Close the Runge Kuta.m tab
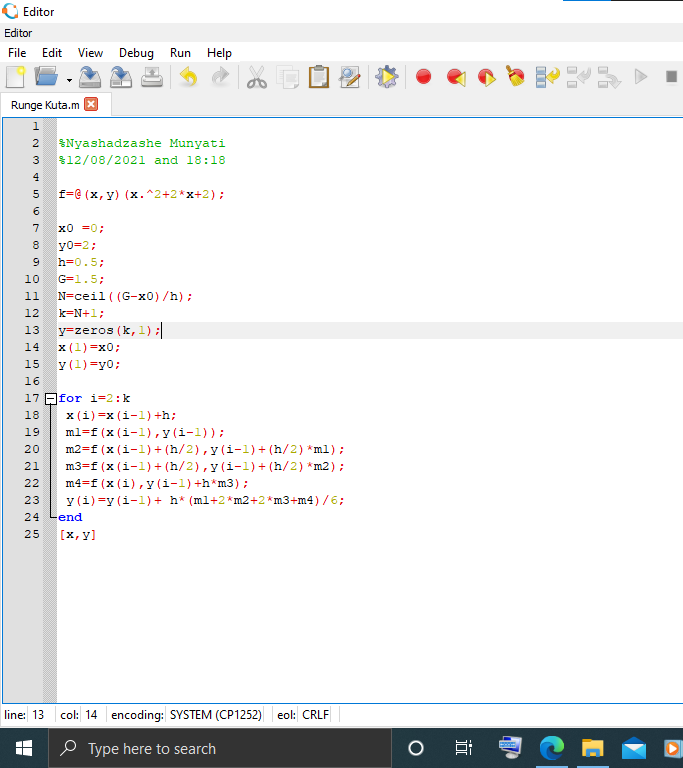Screen dimensions: 683x768 coord(91,104)
